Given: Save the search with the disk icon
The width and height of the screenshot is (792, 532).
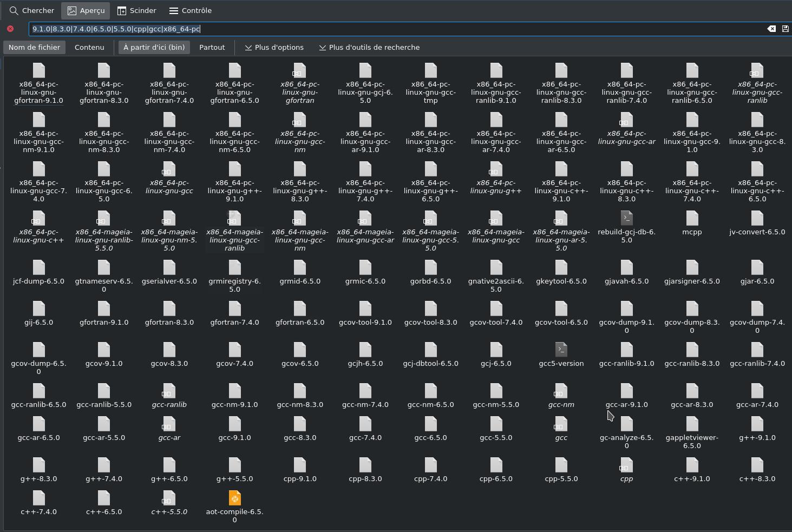Looking at the screenshot, I should click(x=785, y=29).
